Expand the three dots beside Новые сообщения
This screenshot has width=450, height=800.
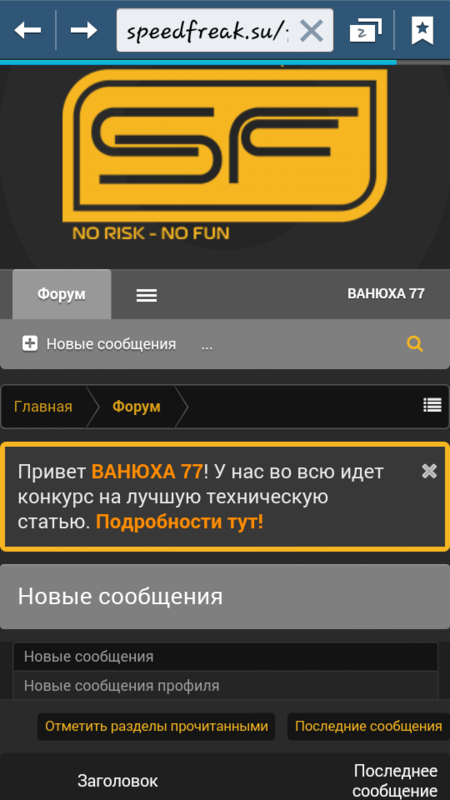pos(207,345)
